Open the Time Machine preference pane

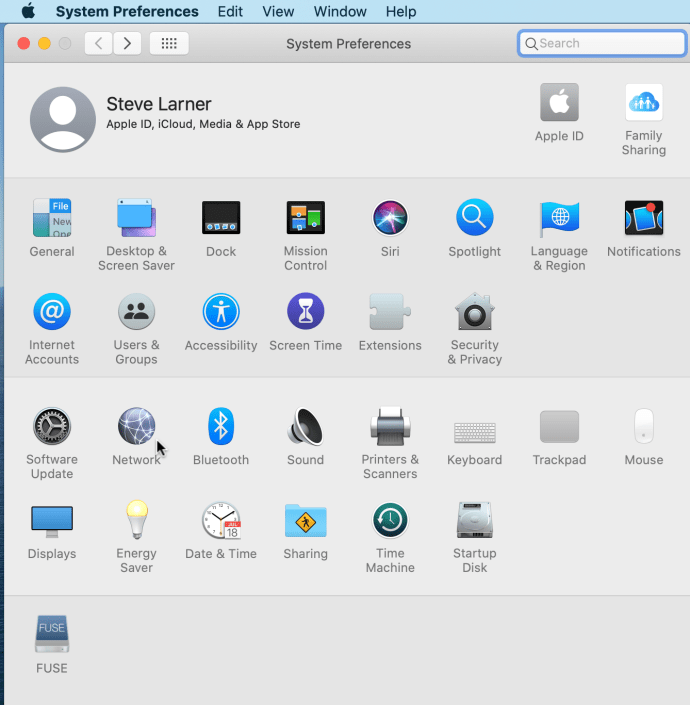(390, 521)
